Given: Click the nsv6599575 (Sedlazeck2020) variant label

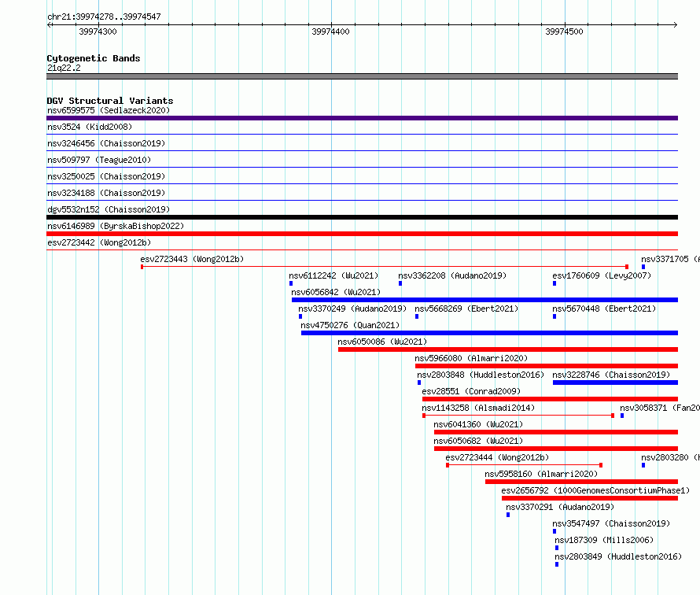Looking at the screenshot, I should coord(109,110).
